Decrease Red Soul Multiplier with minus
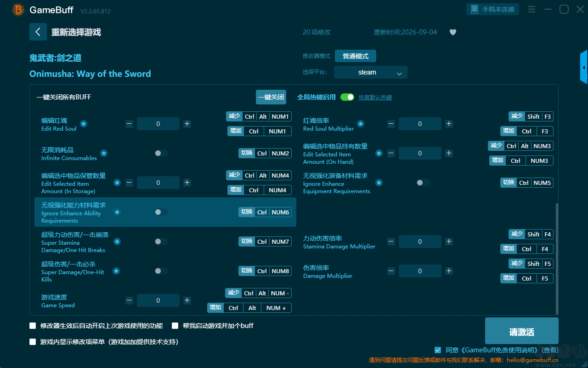The height and width of the screenshot is (368, 588). coord(391,124)
